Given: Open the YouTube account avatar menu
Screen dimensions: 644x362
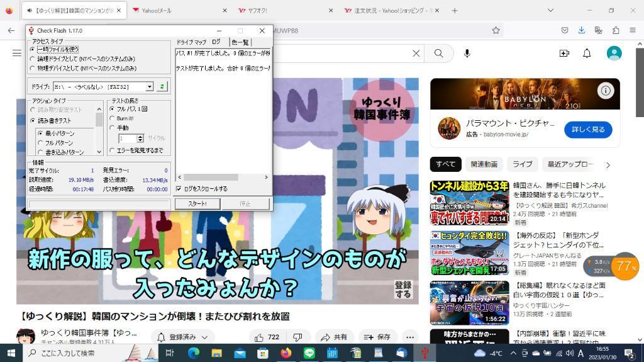Looking at the screenshot, I should (x=614, y=53).
